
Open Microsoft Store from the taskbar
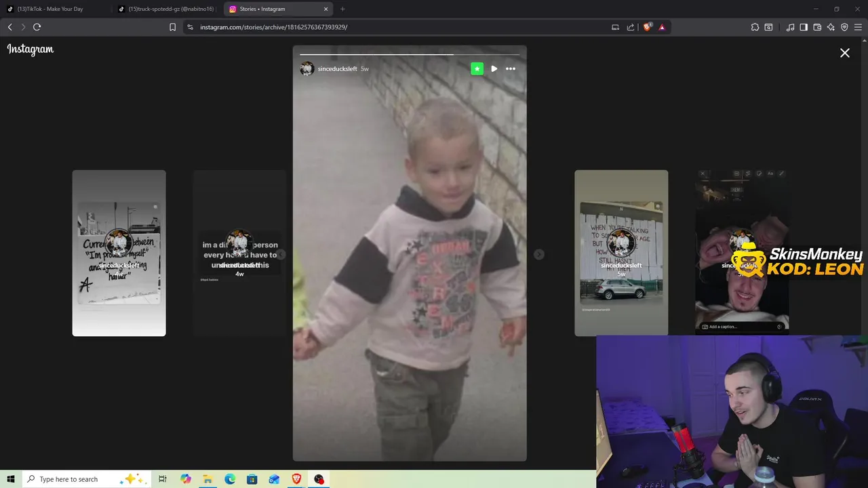252,479
